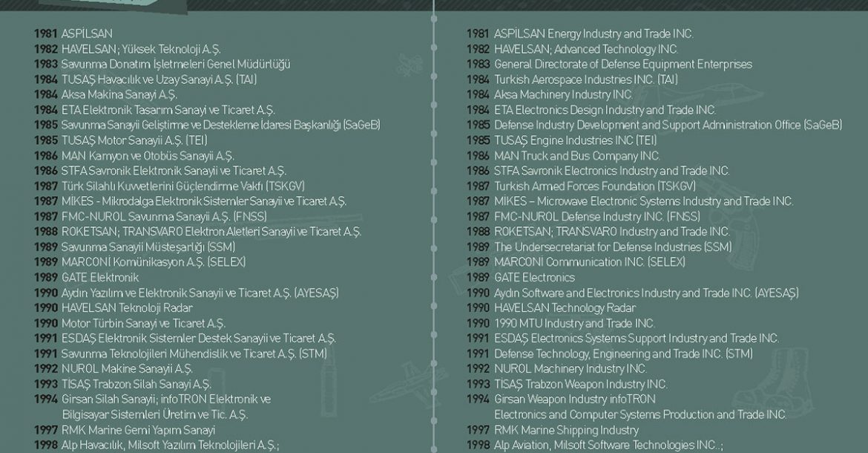The image size is (868, 453).
Task: Click 'FMC-NUROL Defense Industry INC. (FNSS)'
Action: (x=597, y=217)
